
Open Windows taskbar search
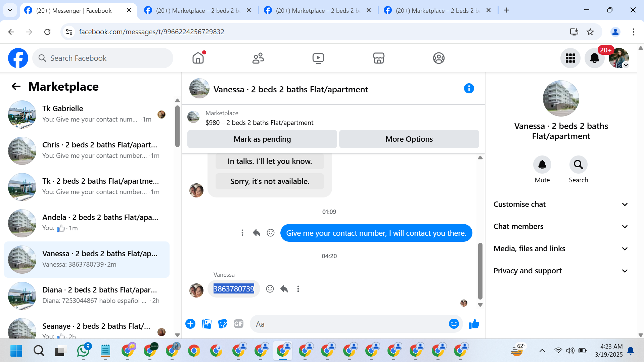pos(39,351)
